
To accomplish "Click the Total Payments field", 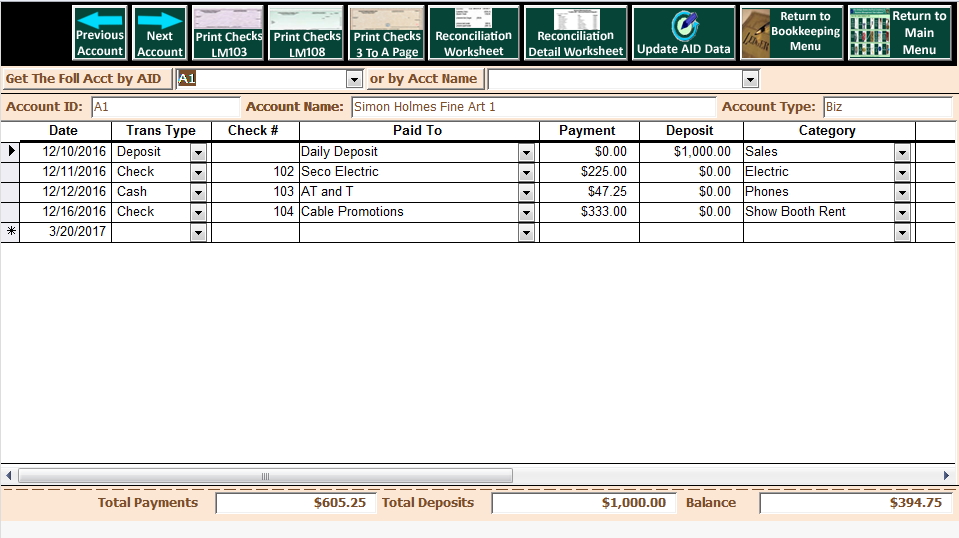I will coord(295,503).
